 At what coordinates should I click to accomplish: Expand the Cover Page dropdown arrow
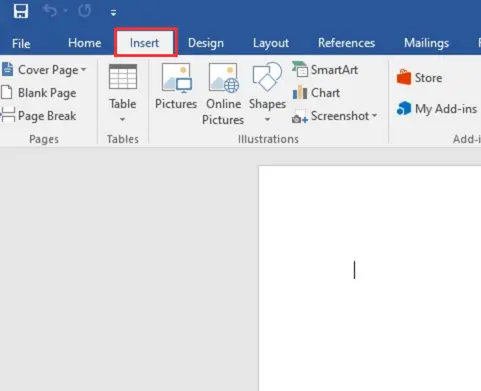point(83,70)
